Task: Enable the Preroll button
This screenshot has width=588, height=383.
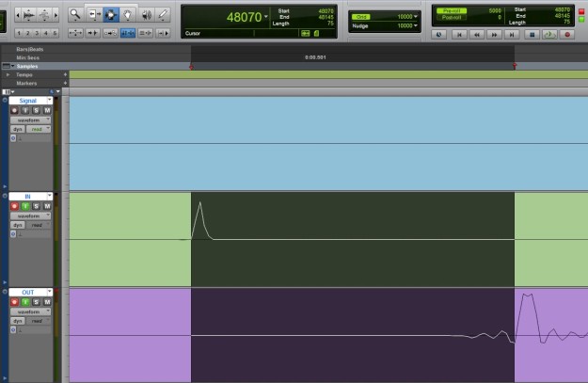Action: [x=452, y=11]
